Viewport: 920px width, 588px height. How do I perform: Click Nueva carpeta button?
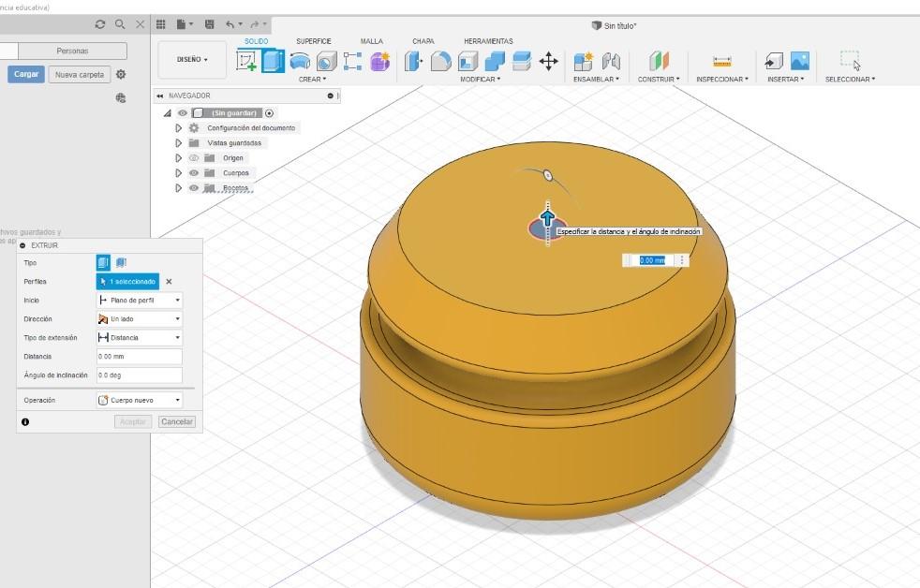(x=80, y=75)
